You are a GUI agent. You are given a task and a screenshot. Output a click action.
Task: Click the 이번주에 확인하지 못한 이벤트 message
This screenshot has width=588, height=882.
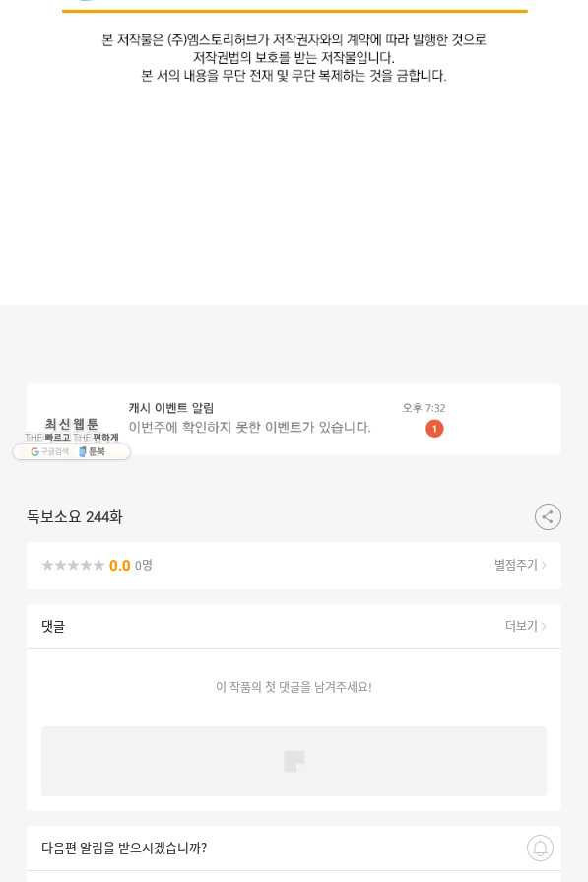click(249, 428)
